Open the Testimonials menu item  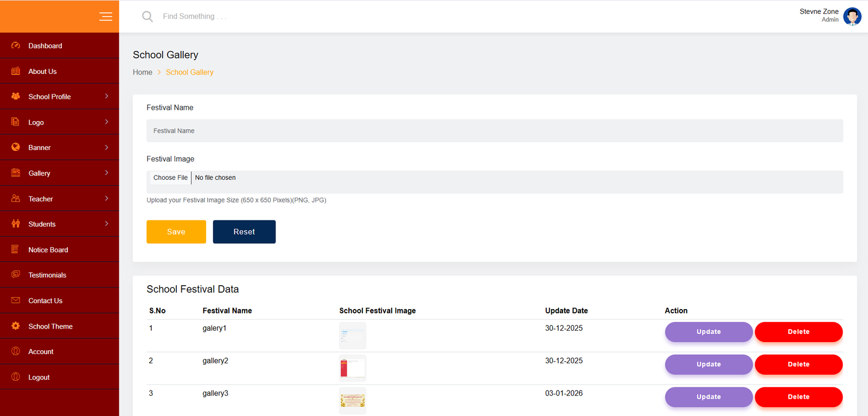click(x=60, y=275)
